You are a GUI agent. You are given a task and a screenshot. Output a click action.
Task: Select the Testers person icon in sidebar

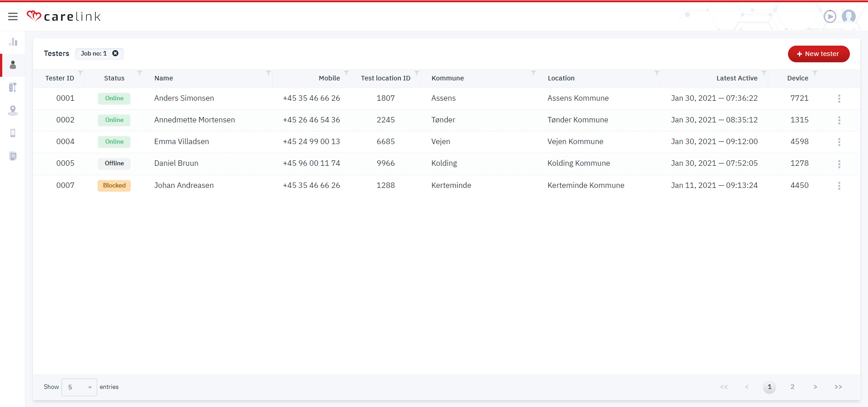point(13,65)
